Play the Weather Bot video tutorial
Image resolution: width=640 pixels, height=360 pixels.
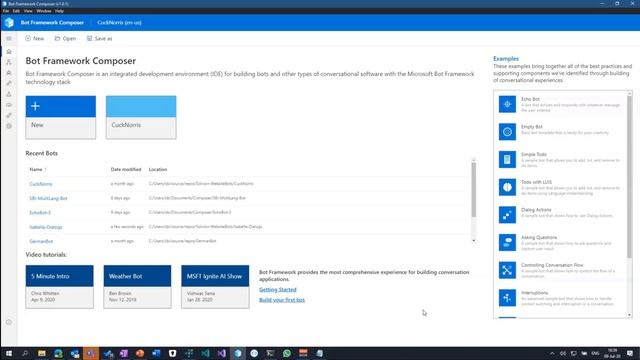click(138, 287)
